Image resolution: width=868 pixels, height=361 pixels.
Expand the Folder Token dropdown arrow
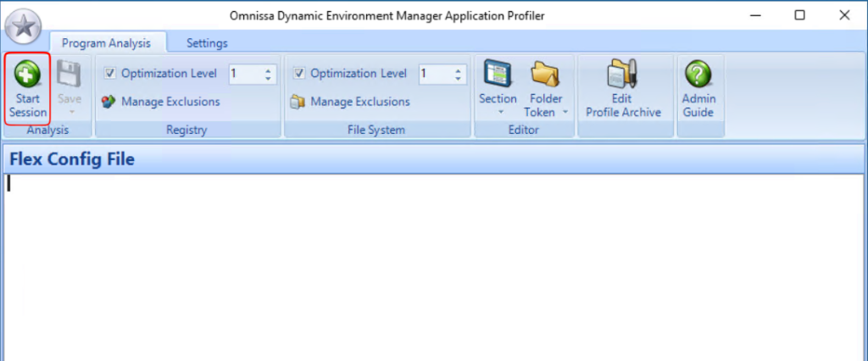pos(565,113)
